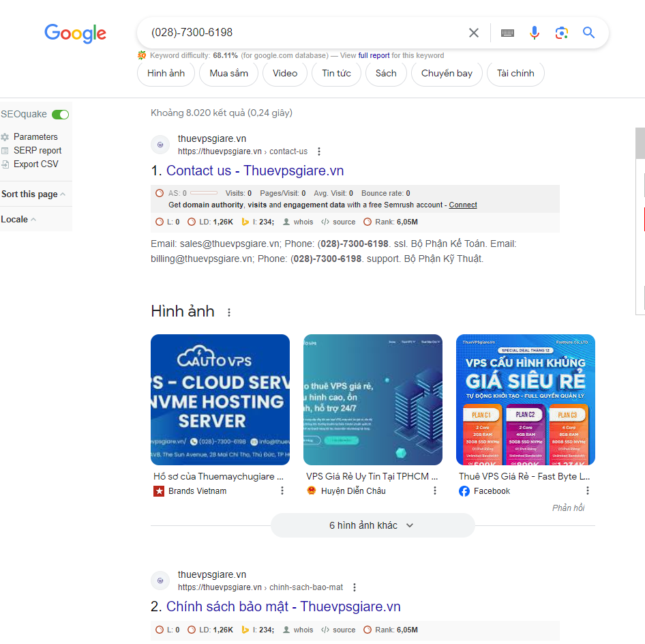The height and width of the screenshot is (644, 645).
Task: Click the Parameters text link
Action: click(x=35, y=137)
